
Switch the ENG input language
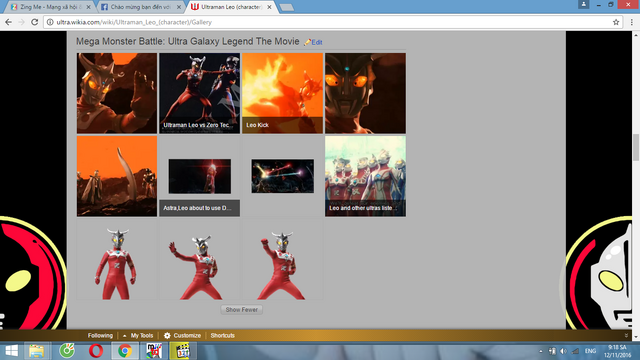[590, 351]
